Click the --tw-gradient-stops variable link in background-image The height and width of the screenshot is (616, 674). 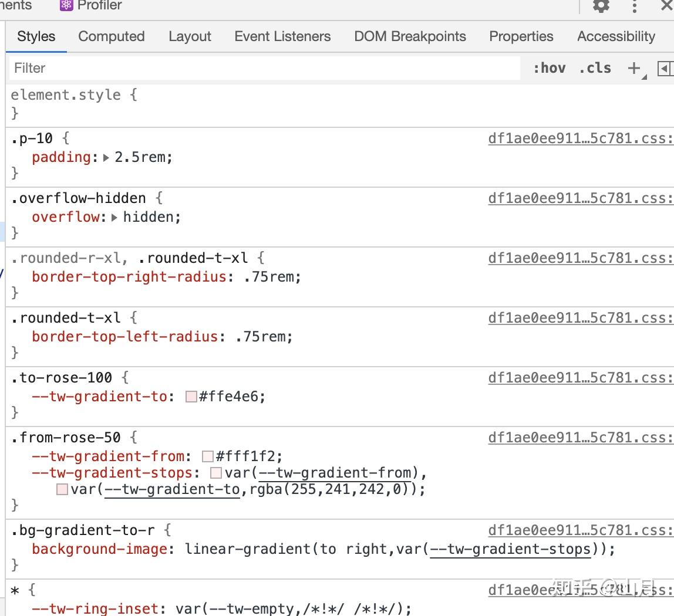pyautogui.click(x=510, y=549)
